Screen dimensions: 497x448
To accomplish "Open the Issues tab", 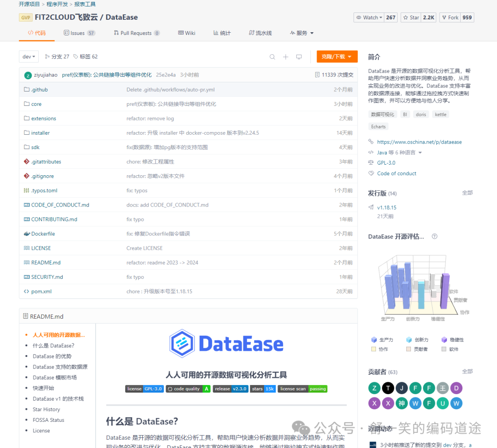I will pyautogui.click(x=80, y=33).
